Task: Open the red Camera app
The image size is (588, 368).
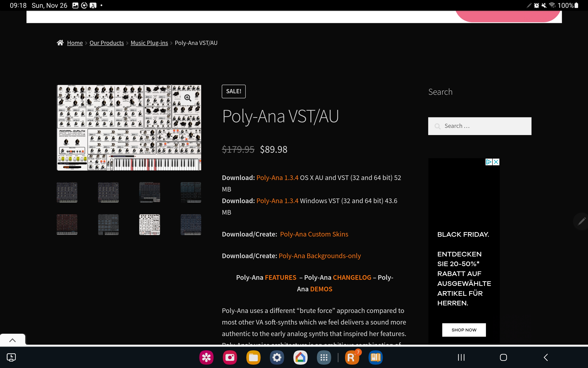Action: tap(230, 357)
